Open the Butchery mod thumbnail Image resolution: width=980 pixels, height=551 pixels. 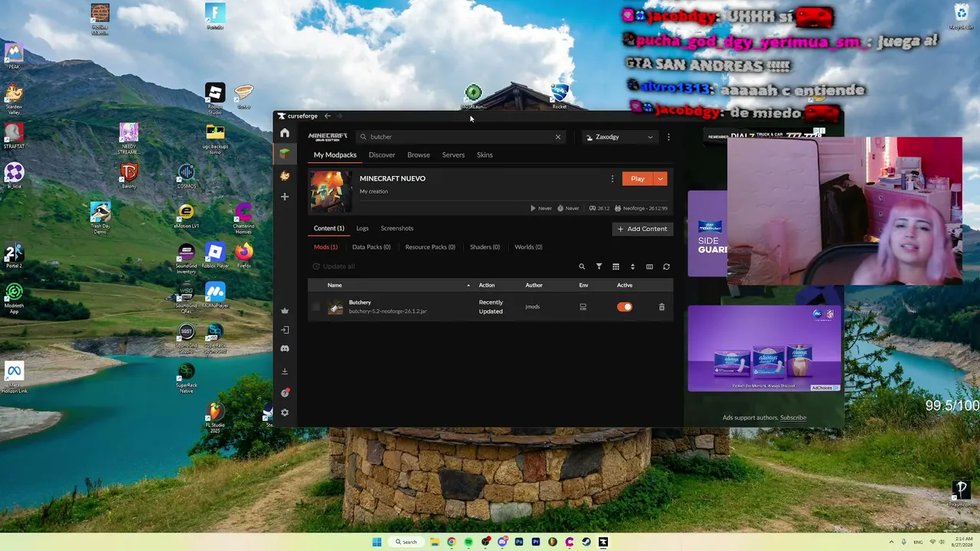(x=335, y=307)
